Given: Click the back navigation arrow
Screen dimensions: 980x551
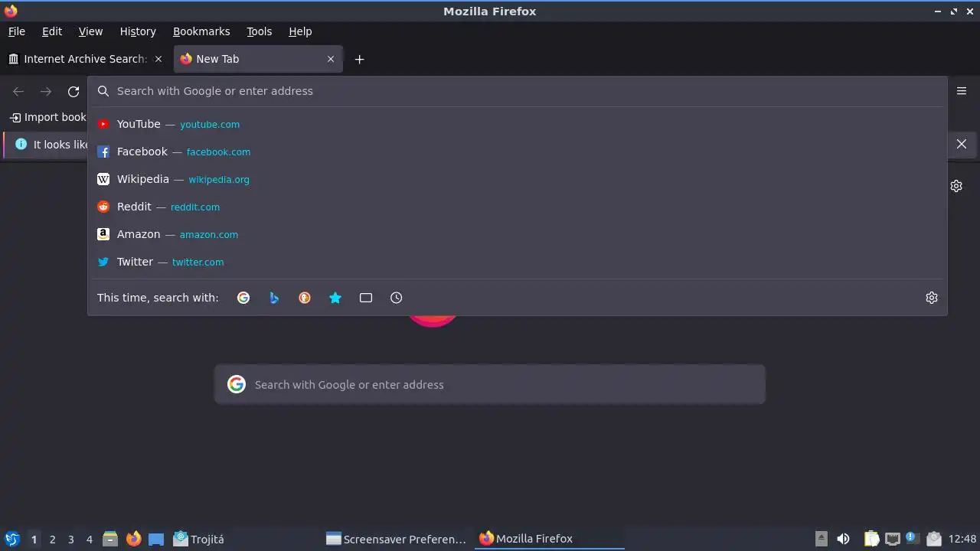Looking at the screenshot, I should [x=18, y=91].
